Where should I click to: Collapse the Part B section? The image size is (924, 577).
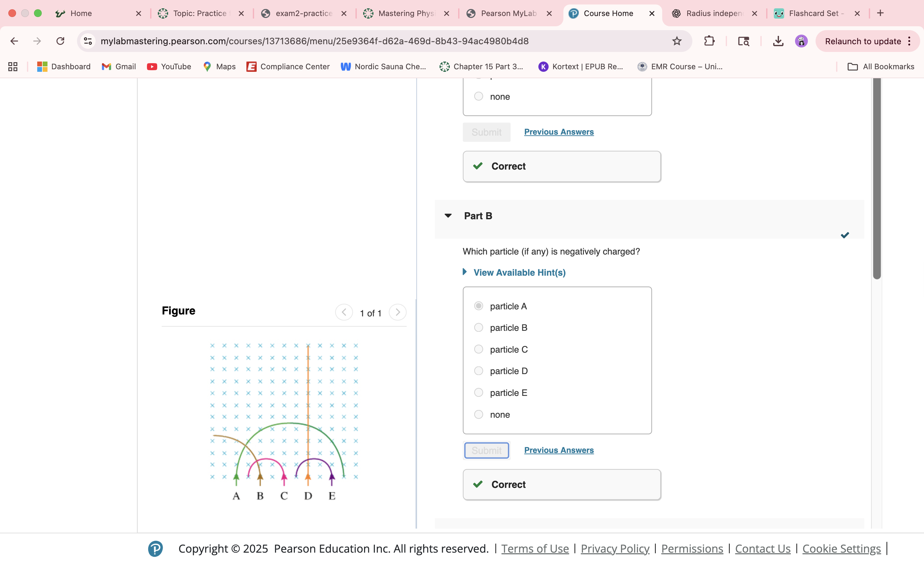click(448, 216)
